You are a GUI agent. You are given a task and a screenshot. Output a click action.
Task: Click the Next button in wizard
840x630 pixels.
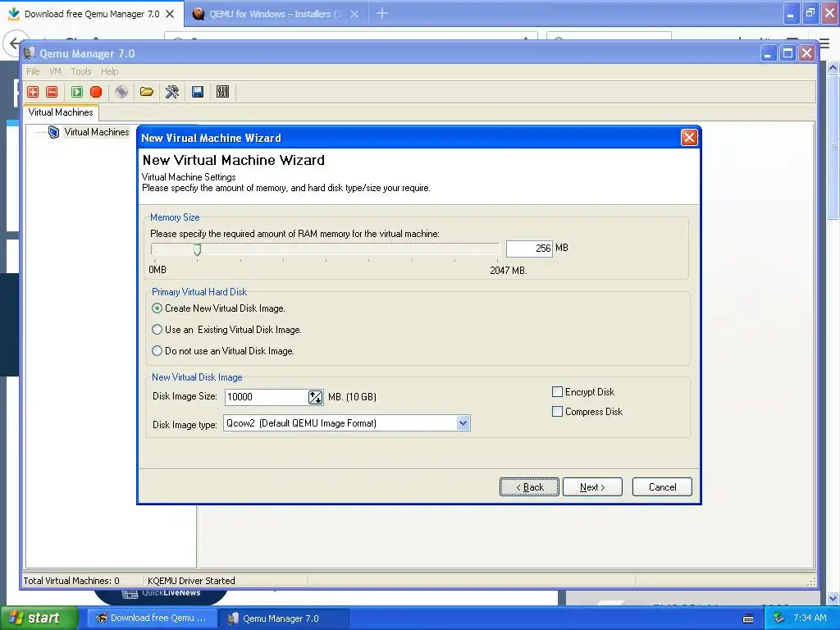click(x=592, y=487)
